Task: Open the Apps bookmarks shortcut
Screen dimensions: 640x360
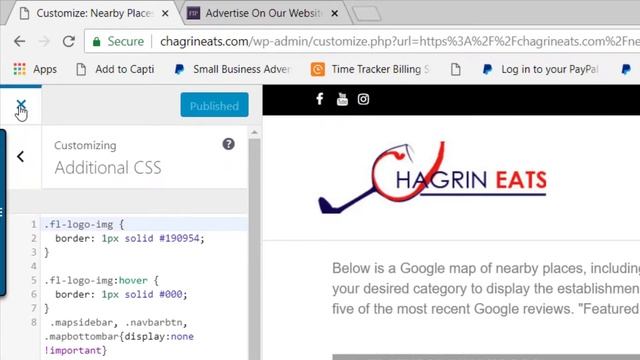Action: (x=35, y=69)
